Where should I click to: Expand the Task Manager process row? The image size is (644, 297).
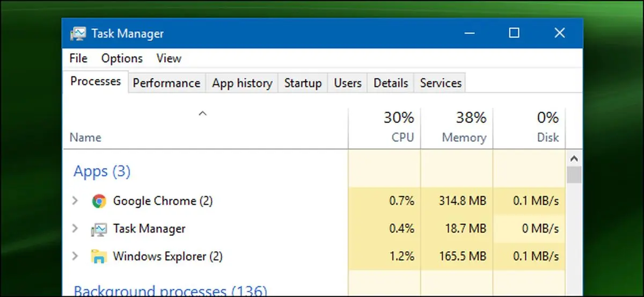(76, 229)
